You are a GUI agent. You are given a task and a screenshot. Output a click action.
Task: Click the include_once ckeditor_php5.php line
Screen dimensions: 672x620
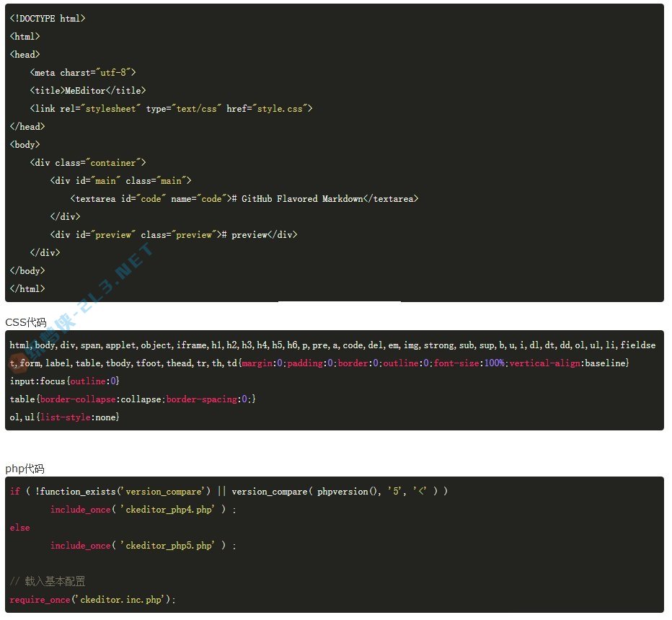point(143,545)
